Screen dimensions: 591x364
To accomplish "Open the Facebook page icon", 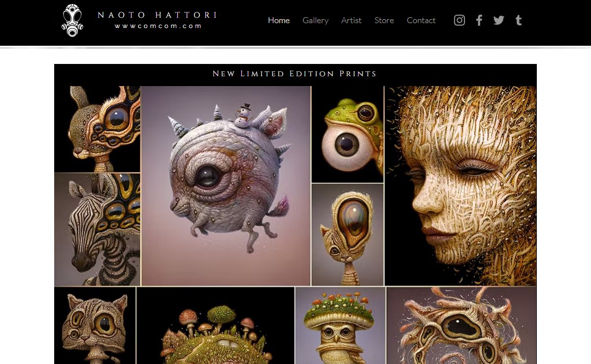I will 479,20.
